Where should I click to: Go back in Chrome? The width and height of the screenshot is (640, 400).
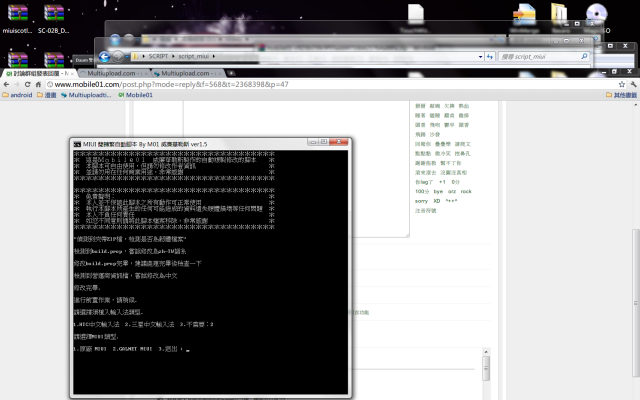click(6, 84)
